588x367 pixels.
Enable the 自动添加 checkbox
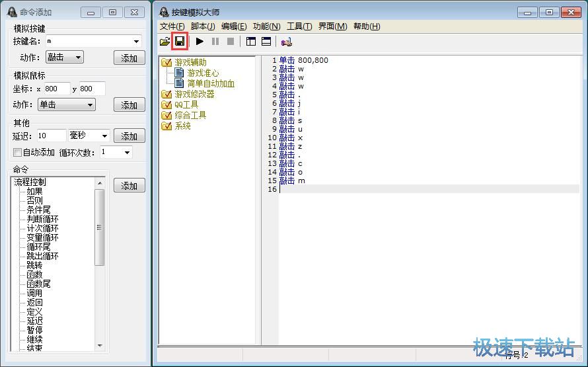(17, 152)
